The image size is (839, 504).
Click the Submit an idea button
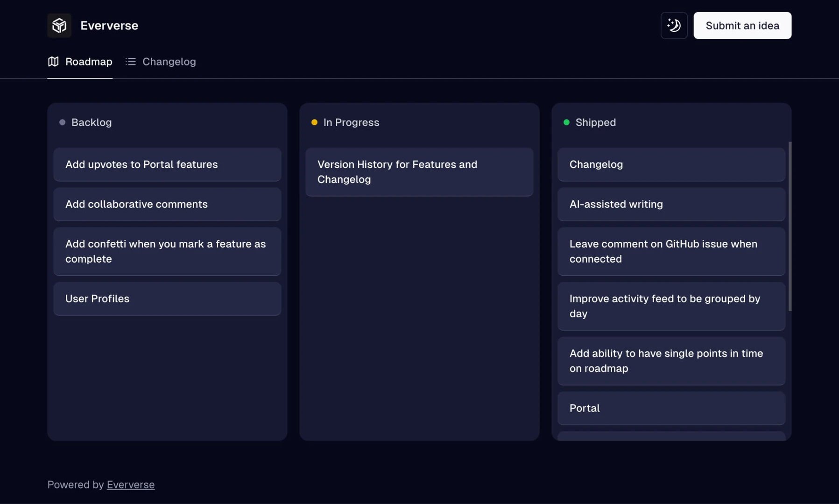point(742,25)
